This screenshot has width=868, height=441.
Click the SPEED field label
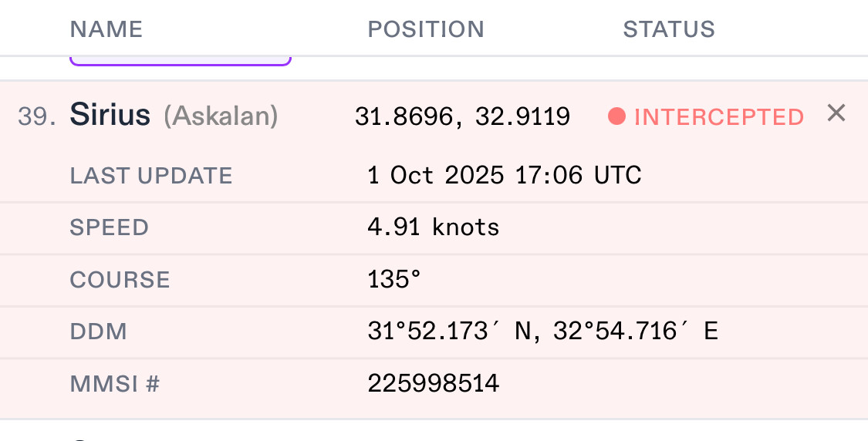[109, 227]
